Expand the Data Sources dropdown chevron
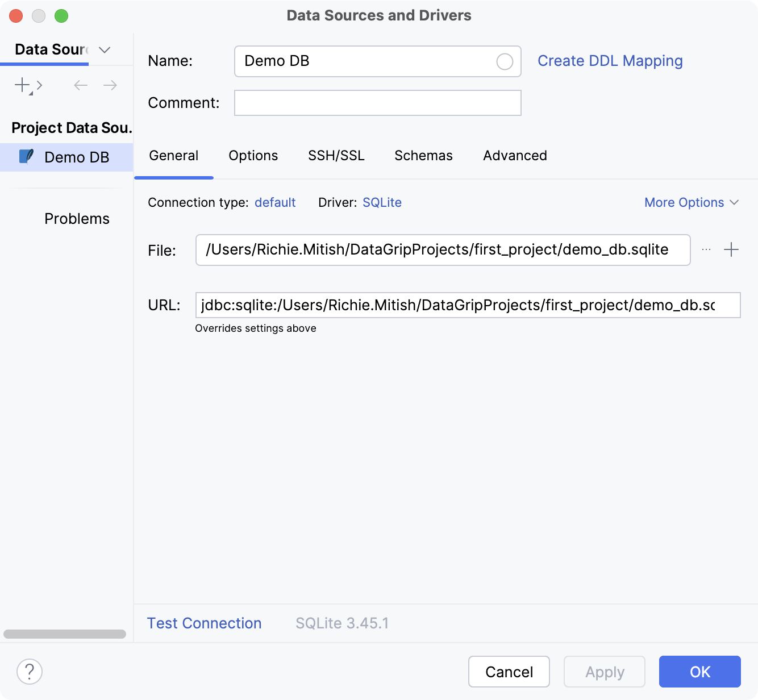 pyautogui.click(x=104, y=50)
